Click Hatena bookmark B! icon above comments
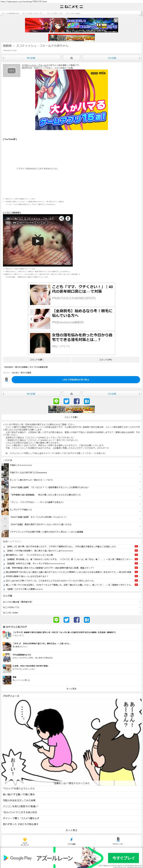Image resolution: width=143 pixels, height=868 pixels. tap(87, 401)
